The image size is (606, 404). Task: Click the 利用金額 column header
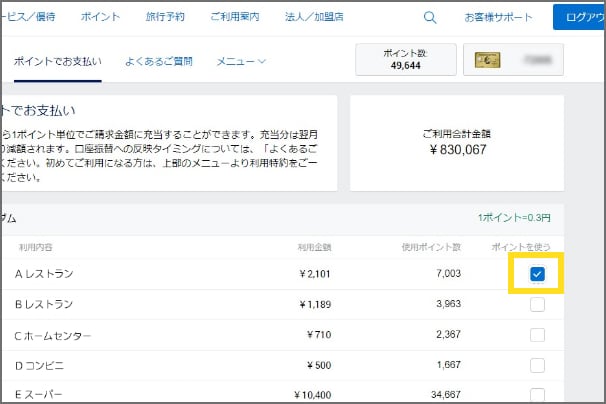(x=314, y=246)
